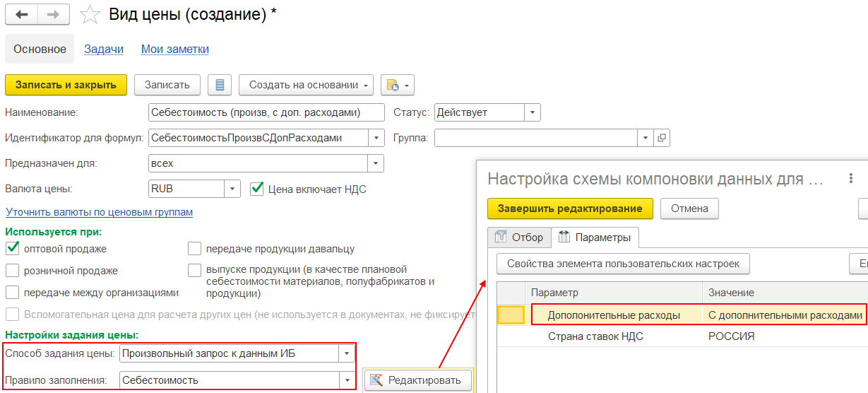Expand the Способ задания цены dropdown
Screen dimensions: 868x393
[x=347, y=353]
